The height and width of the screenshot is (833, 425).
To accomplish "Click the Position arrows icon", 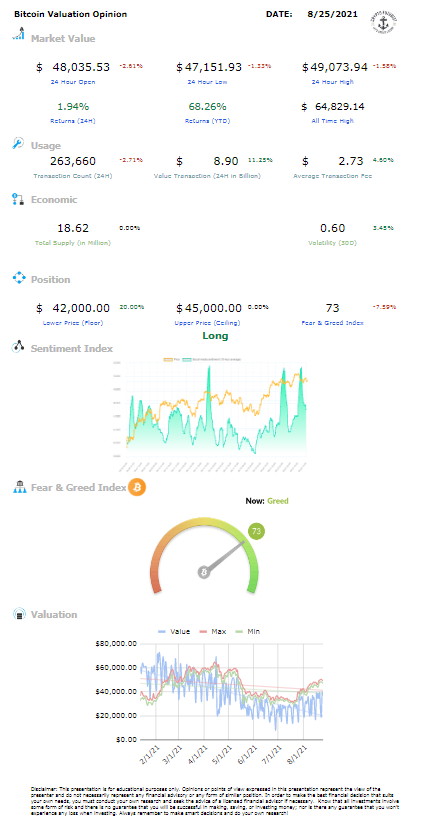I will 19,278.
